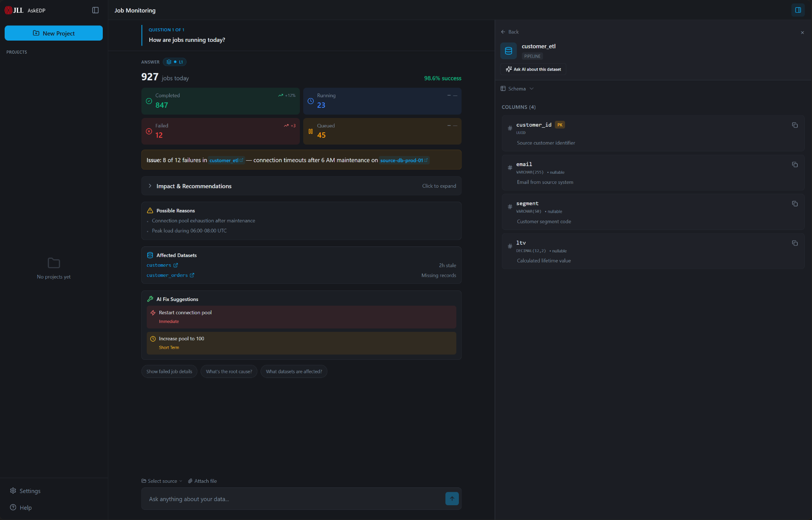Click What's the root cause? chip
The image size is (812, 520).
point(229,372)
